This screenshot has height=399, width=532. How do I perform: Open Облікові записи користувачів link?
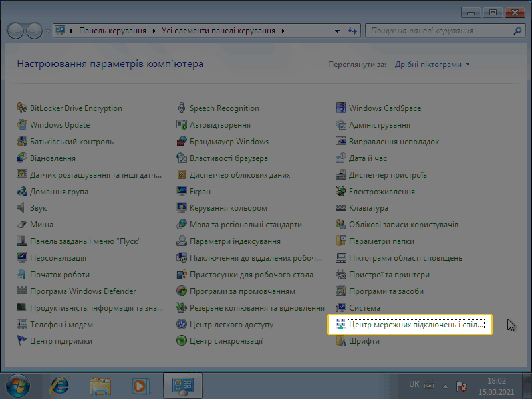(404, 225)
